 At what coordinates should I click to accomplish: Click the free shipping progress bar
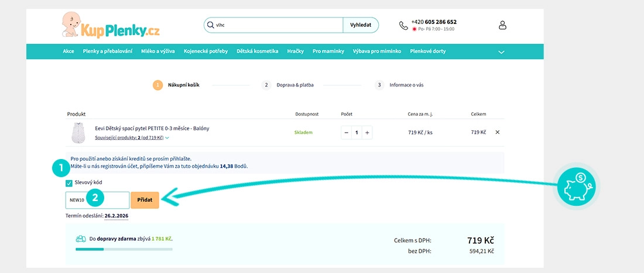(124, 249)
